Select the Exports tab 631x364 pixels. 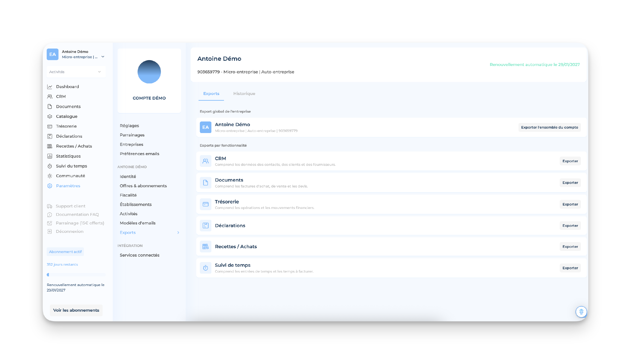(211, 94)
